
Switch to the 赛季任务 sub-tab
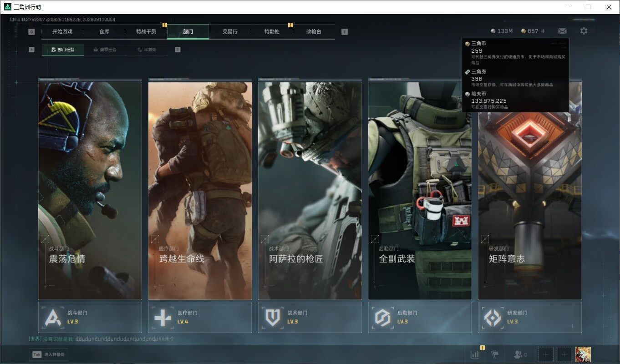105,50
